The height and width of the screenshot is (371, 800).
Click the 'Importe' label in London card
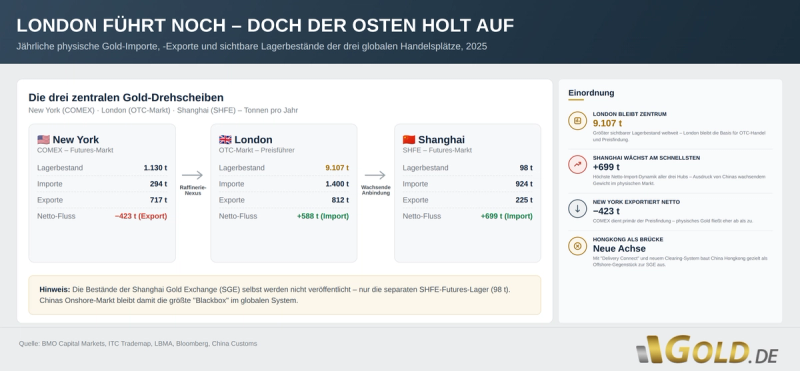pos(232,184)
